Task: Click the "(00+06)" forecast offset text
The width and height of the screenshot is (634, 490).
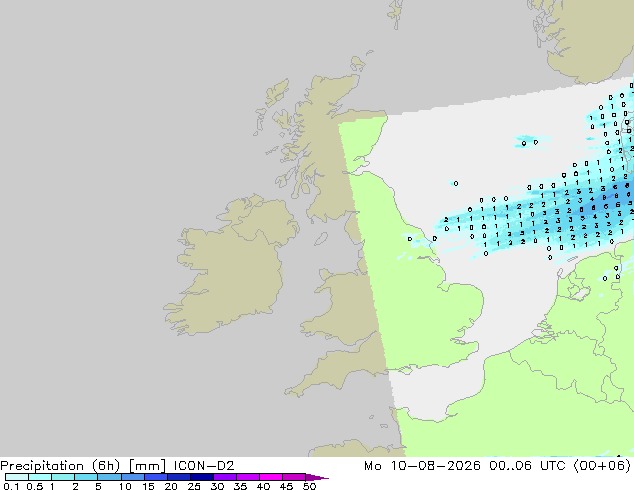Action: pyautogui.click(x=604, y=466)
